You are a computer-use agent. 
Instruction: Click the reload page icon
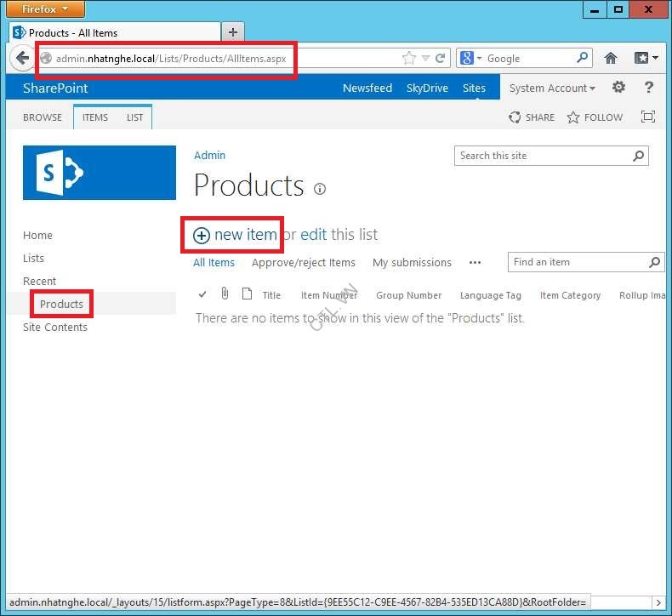(x=441, y=59)
